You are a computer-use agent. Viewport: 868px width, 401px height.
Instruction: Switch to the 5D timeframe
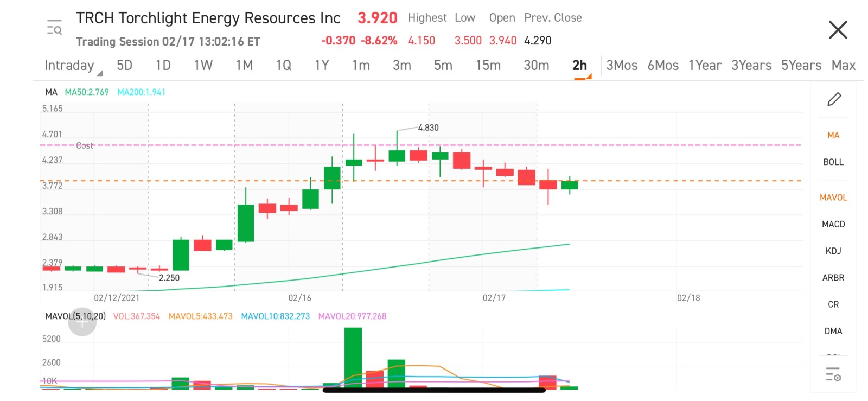124,66
